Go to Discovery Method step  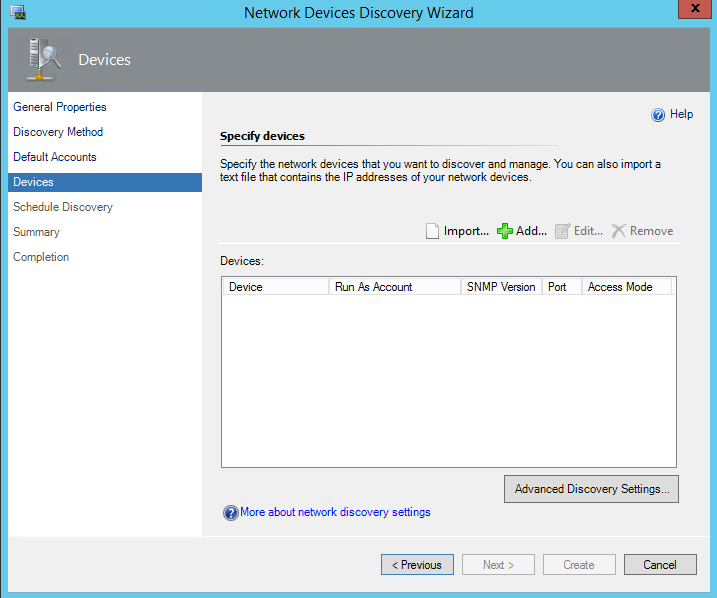[58, 132]
